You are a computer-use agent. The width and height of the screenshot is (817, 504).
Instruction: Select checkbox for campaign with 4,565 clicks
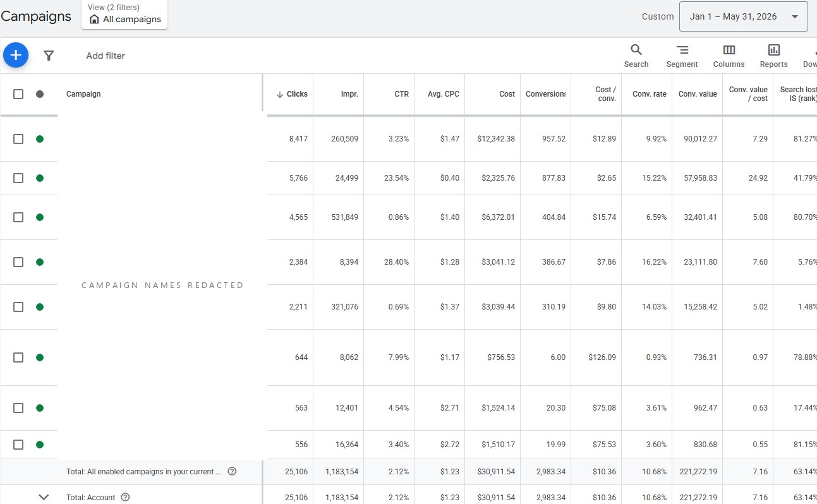pyautogui.click(x=18, y=217)
